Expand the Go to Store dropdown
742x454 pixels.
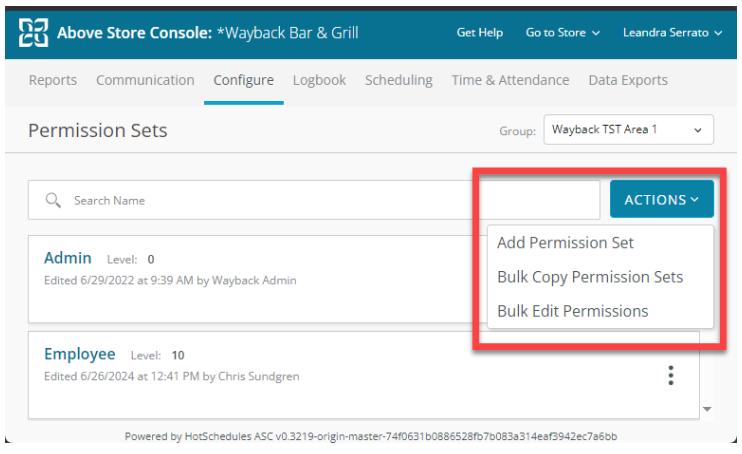click(x=563, y=33)
